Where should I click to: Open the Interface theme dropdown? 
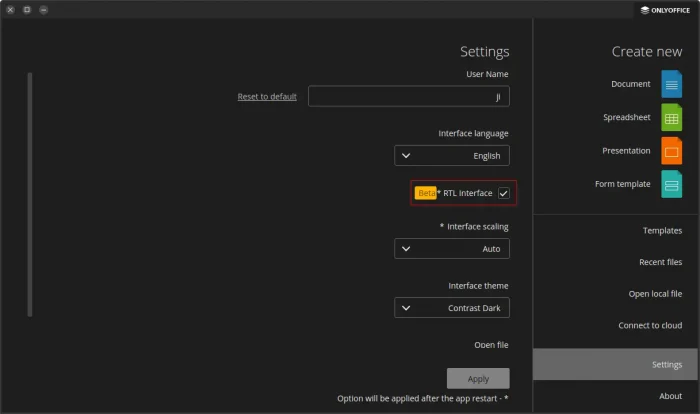click(452, 308)
